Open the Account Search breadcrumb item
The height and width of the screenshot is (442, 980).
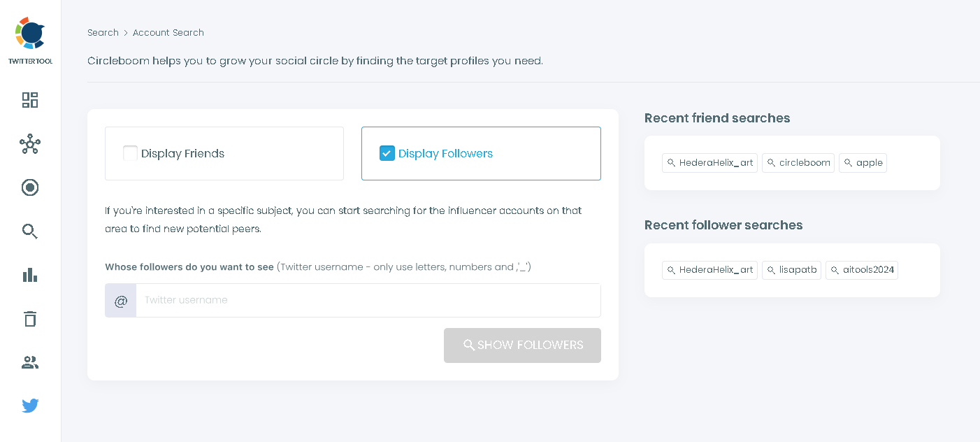[168, 32]
